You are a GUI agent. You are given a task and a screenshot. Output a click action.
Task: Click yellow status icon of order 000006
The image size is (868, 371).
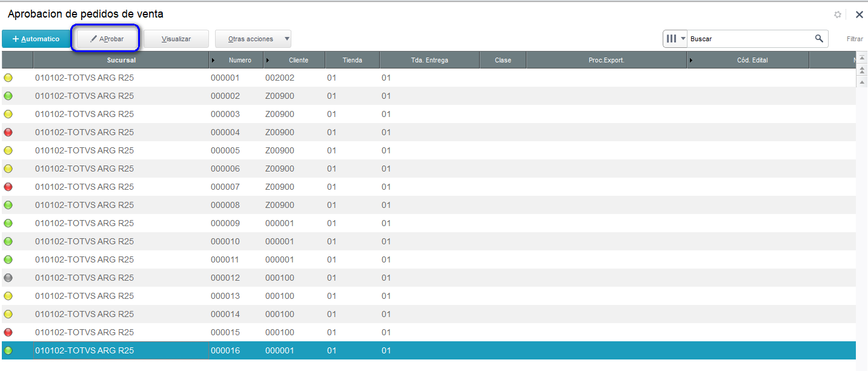point(8,169)
